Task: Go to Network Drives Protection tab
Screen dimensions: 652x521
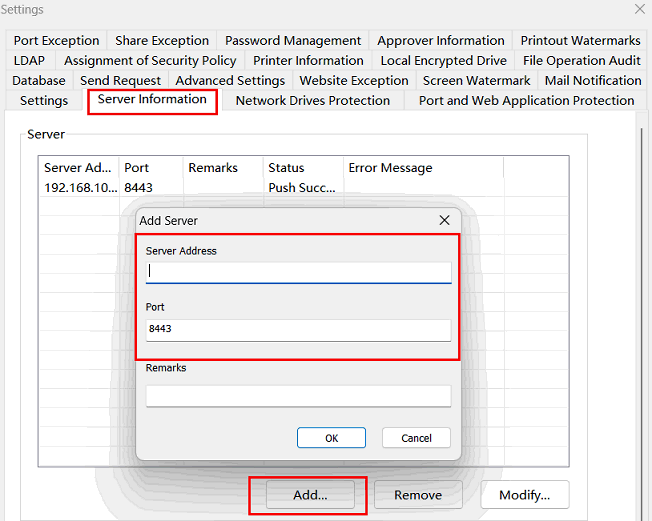Action: click(x=312, y=101)
